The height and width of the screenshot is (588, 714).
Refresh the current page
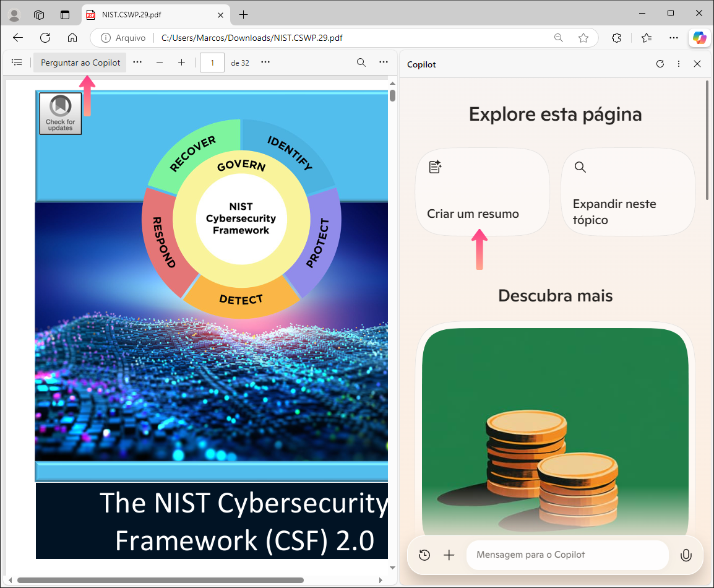click(45, 38)
